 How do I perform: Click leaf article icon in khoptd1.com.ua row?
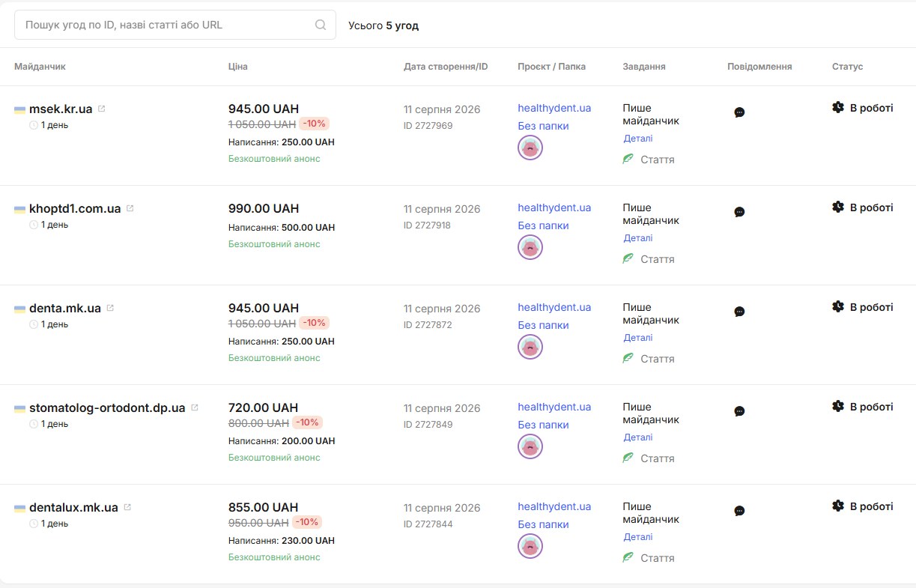(628, 258)
